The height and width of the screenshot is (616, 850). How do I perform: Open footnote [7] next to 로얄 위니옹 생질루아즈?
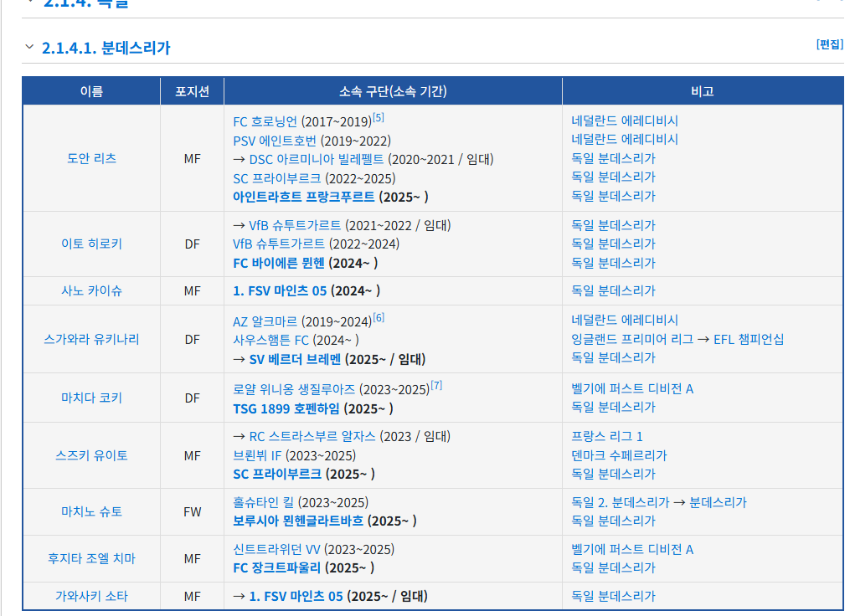click(436, 385)
